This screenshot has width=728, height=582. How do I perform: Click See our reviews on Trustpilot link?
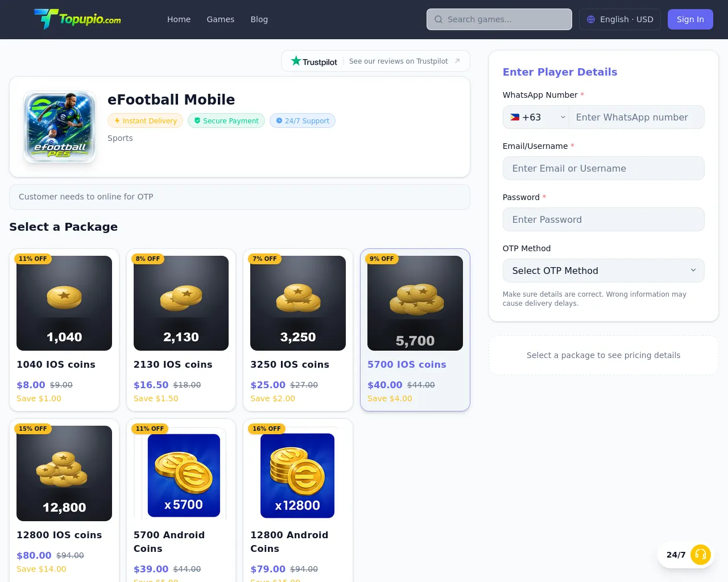tap(398, 61)
